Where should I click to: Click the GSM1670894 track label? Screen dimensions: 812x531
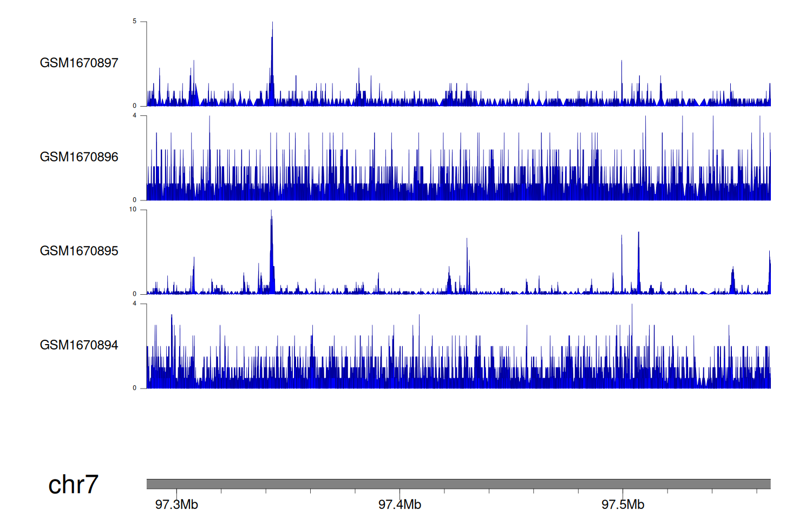pos(79,345)
